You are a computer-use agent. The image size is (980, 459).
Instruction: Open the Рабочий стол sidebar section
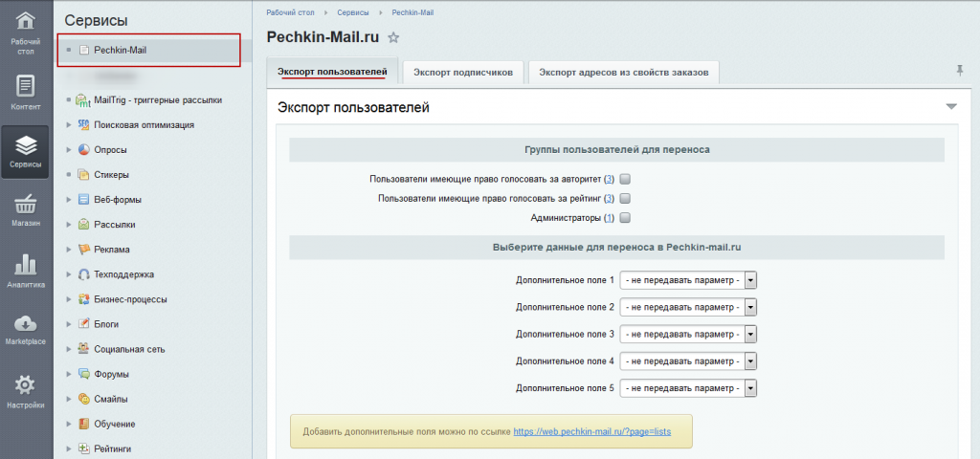click(26, 32)
